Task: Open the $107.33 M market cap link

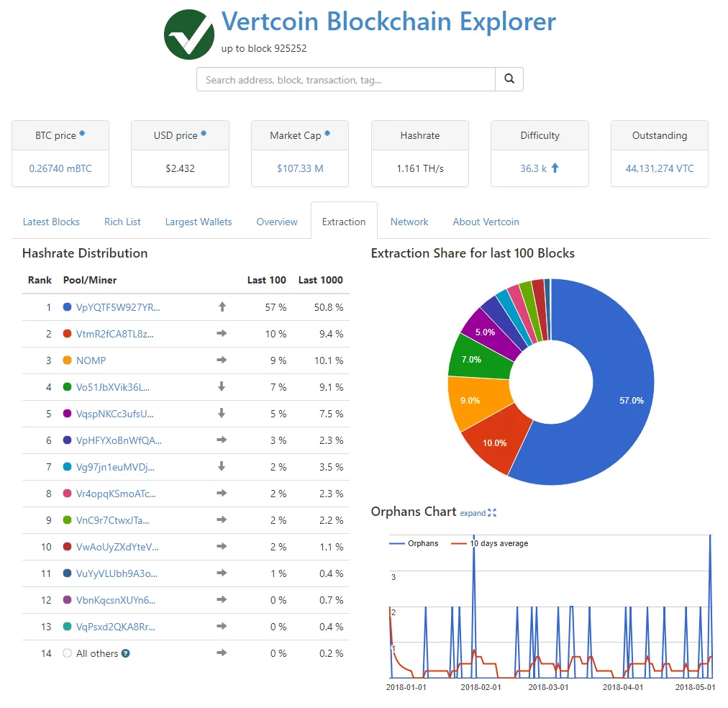Action: click(x=300, y=168)
